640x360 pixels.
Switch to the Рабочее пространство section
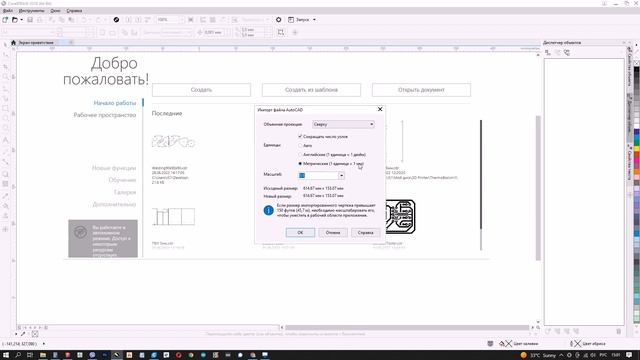(105, 115)
